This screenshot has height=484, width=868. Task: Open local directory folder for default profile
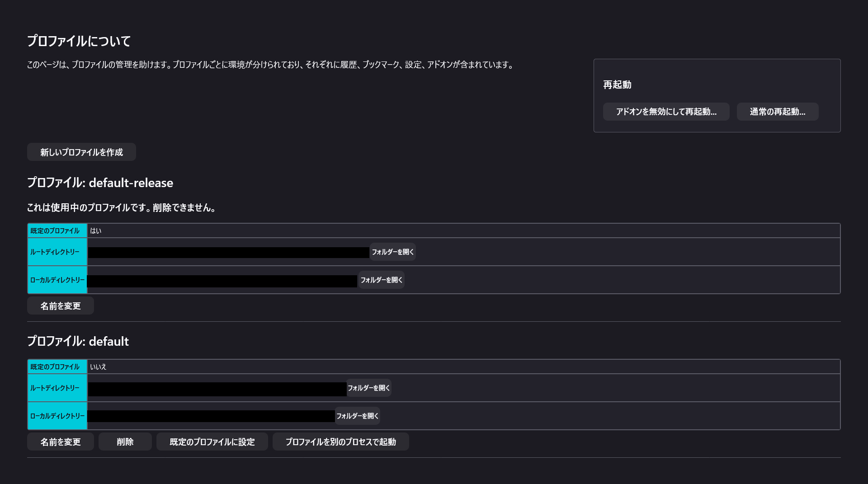[357, 416]
